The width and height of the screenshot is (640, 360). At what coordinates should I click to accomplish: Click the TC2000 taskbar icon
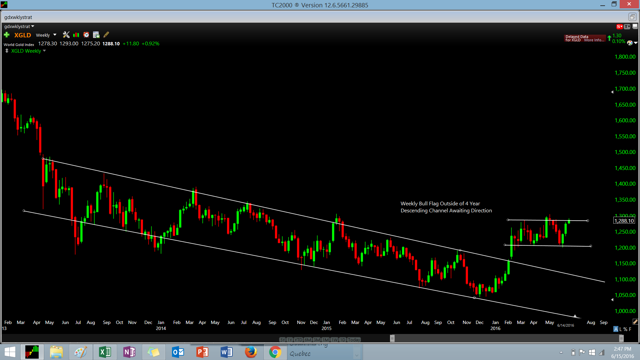tap(32, 352)
